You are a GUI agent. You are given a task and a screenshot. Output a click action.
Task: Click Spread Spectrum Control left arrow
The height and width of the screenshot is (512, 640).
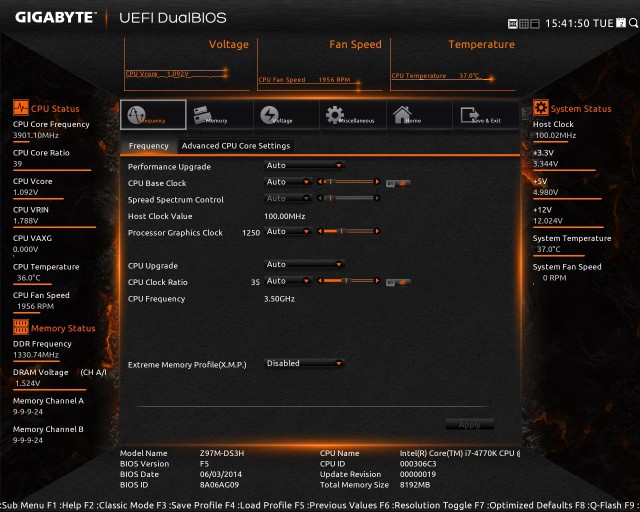pos(320,198)
